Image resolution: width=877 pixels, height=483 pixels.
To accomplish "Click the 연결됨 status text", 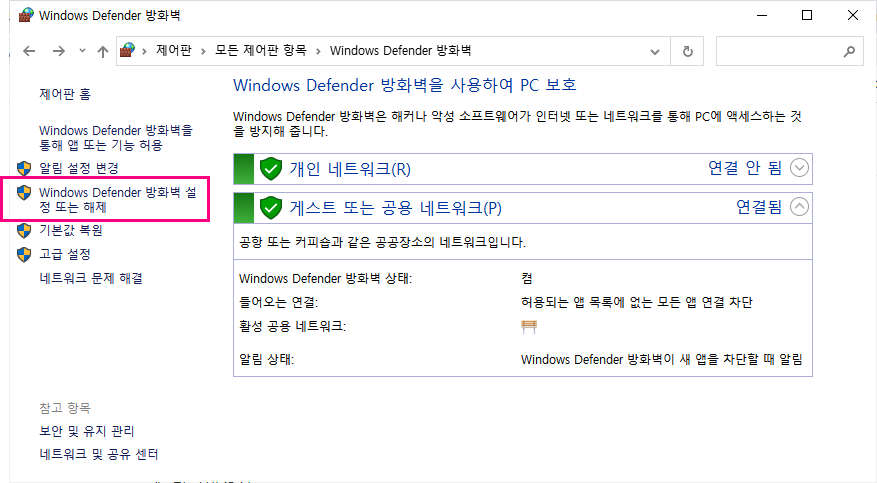I will (758, 207).
